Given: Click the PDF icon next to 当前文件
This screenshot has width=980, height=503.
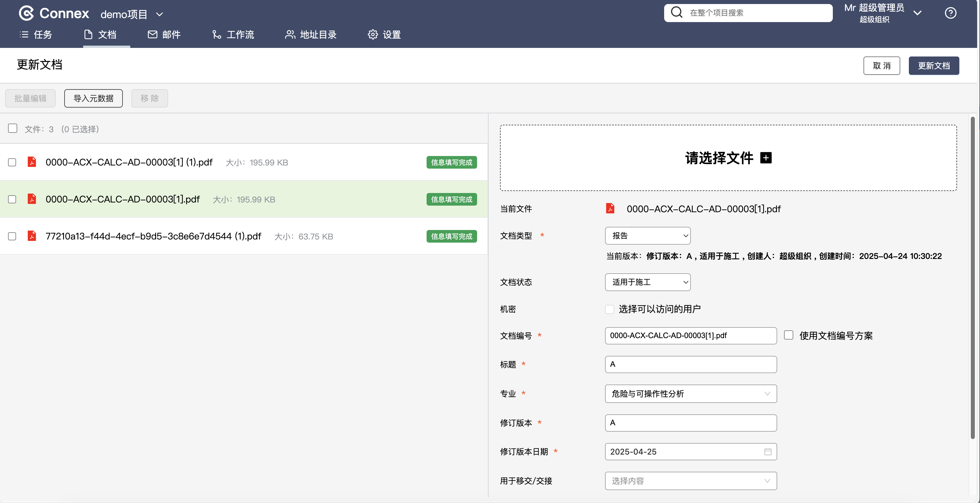Looking at the screenshot, I should [x=610, y=209].
